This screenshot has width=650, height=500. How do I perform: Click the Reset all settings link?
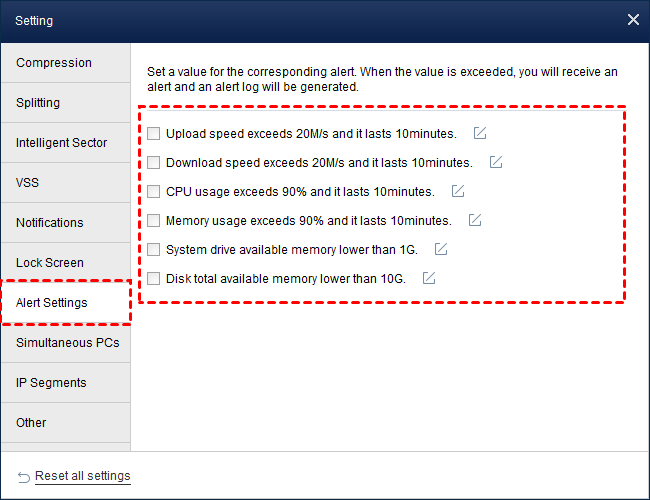coord(82,476)
